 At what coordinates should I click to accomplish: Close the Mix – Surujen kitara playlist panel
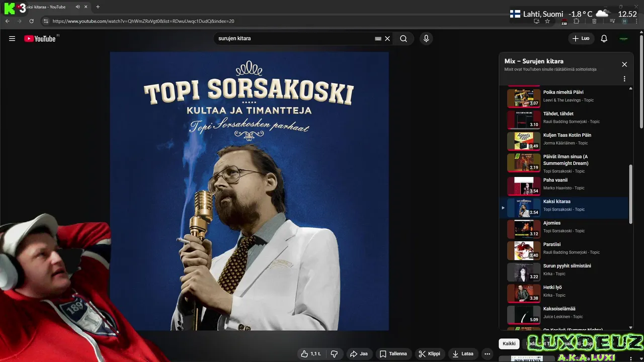coord(624,64)
